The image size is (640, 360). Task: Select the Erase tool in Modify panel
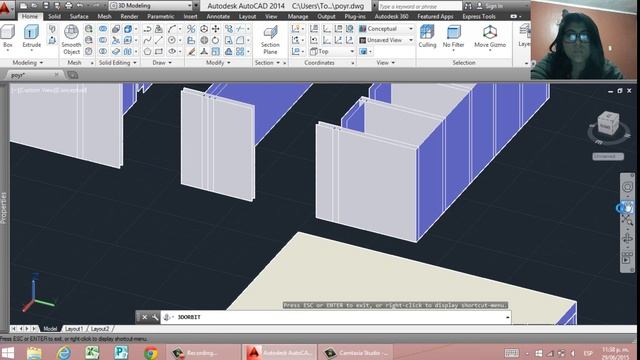click(x=191, y=52)
